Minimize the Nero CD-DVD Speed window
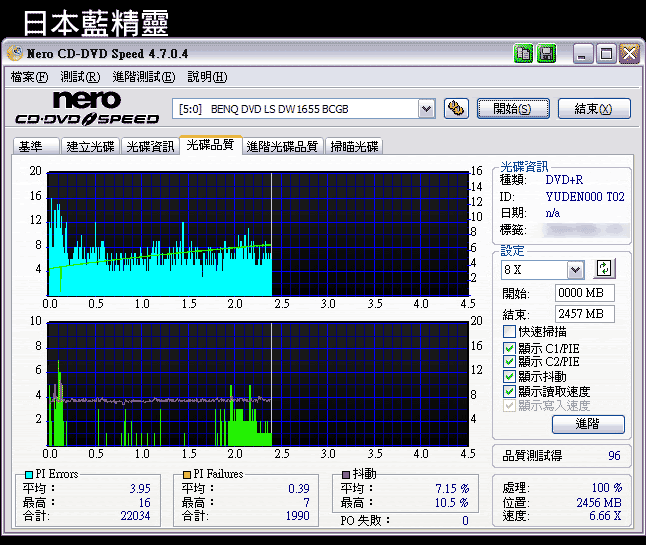This screenshot has width=646, height=545. [582, 54]
